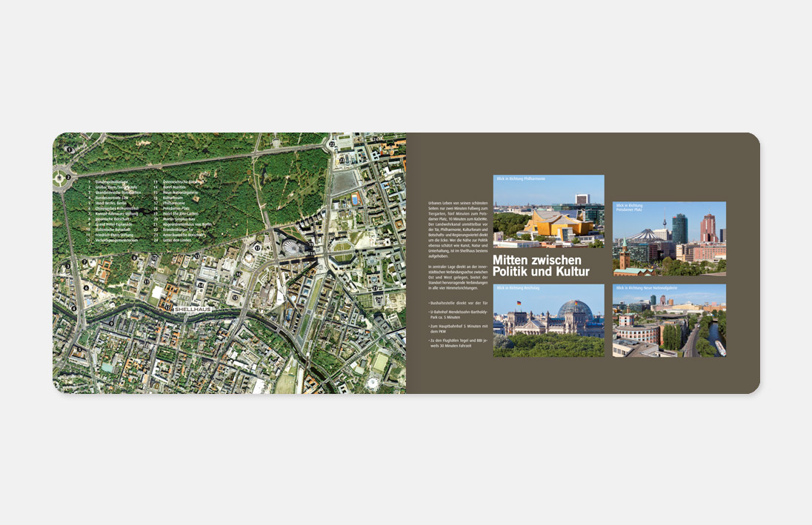
Task: Click bullet about Flughäfen Tegel und BBI
Action: click(459, 343)
